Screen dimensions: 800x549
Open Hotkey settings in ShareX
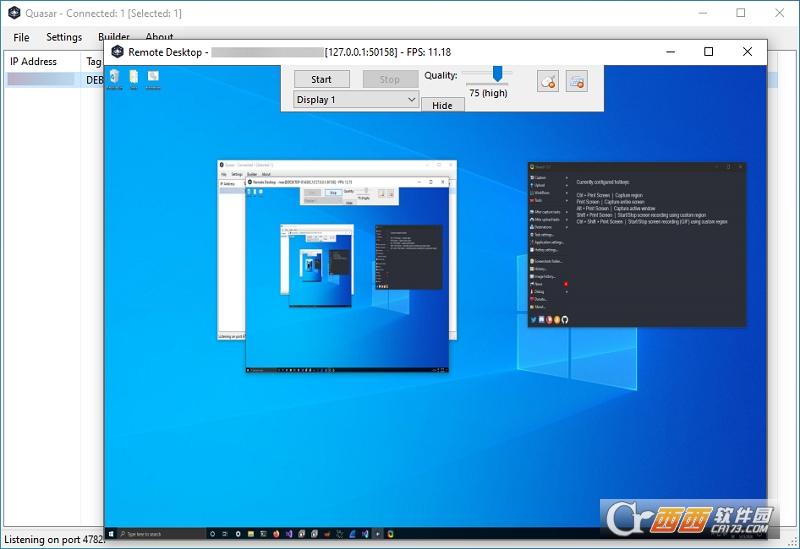point(544,250)
